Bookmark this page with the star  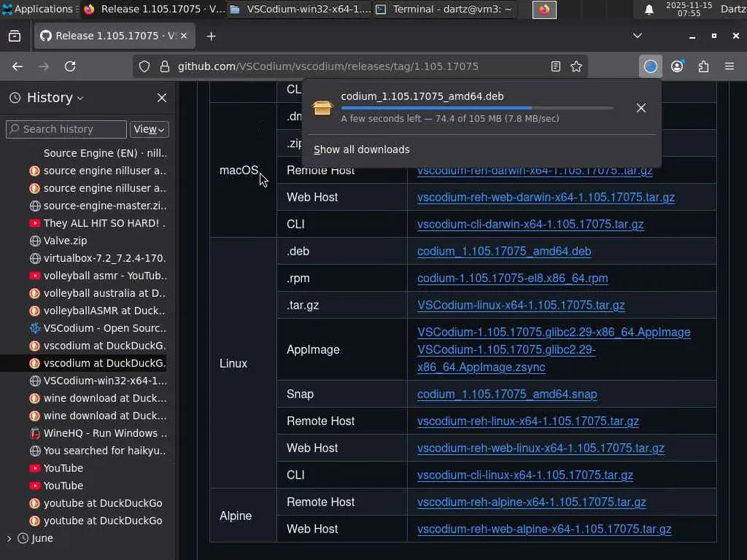point(576,66)
